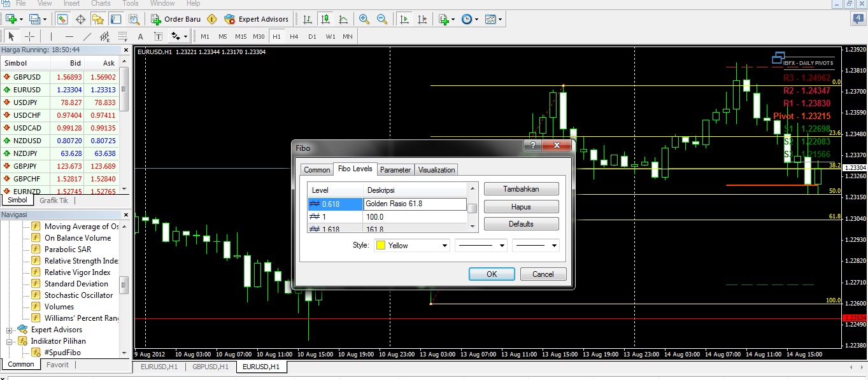Toggle the Expert Advisors toolbar button
868x380 pixels.
coord(256,19)
